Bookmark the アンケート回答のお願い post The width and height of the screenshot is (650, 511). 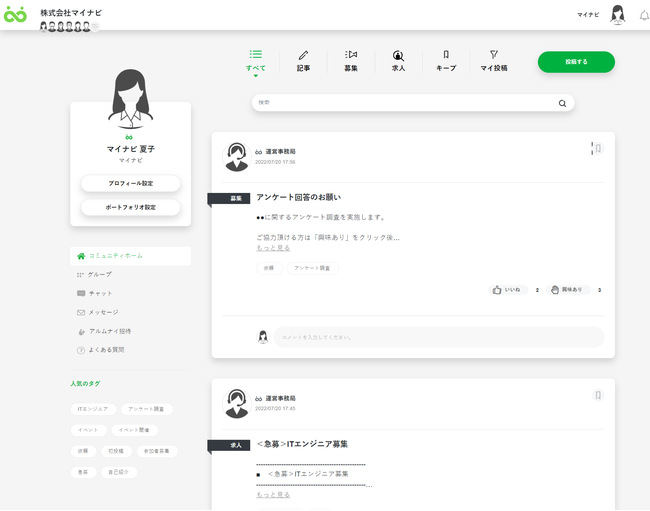598,149
